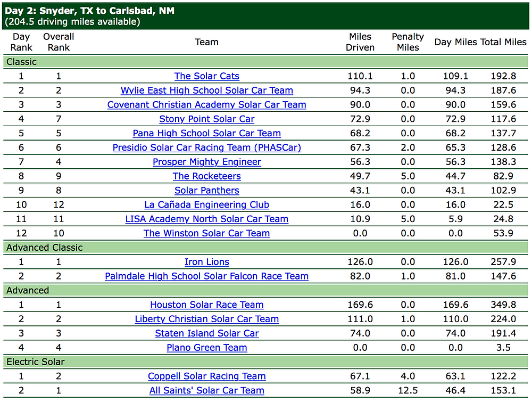Viewport: 532px width, 402px height.
Task: Click the Day 2 Snyder to Carlsbad title
Action: pyautogui.click(x=90, y=11)
